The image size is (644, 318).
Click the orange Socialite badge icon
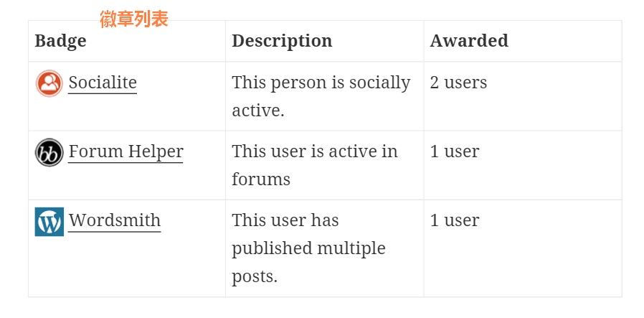point(49,83)
